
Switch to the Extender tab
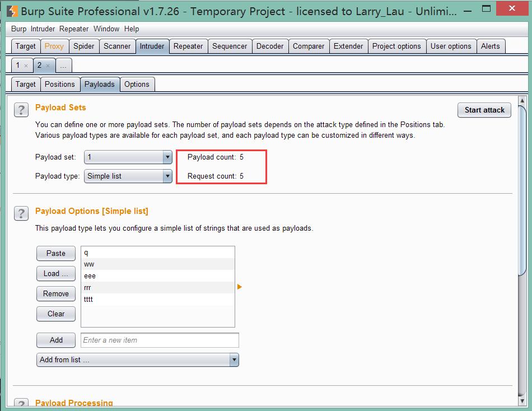348,46
